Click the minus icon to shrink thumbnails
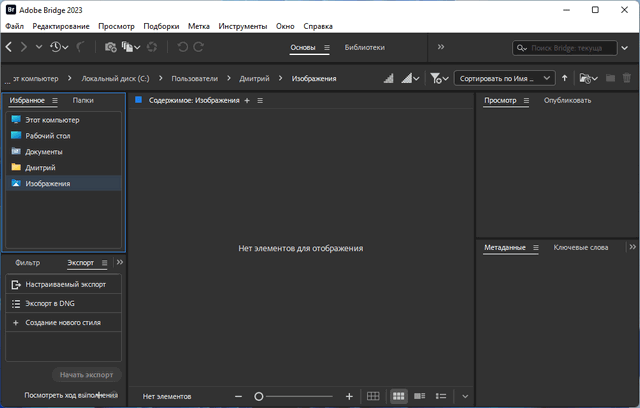The width and height of the screenshot is (640, 408). point(238,396)
